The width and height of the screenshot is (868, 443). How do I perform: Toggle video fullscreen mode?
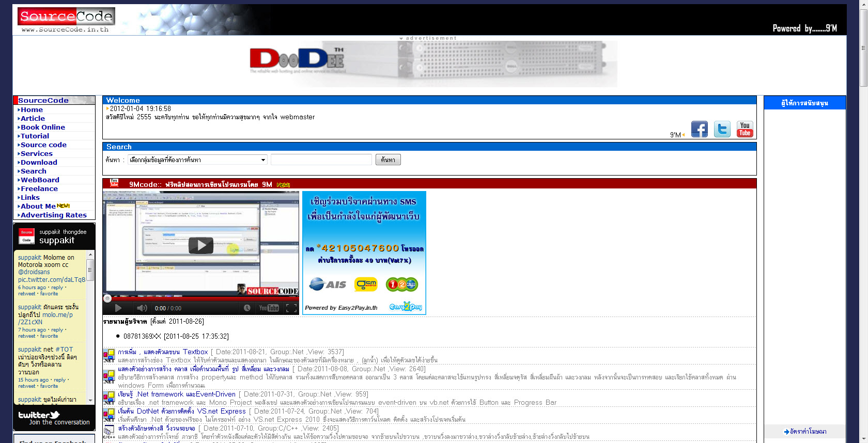coord(291,308)
